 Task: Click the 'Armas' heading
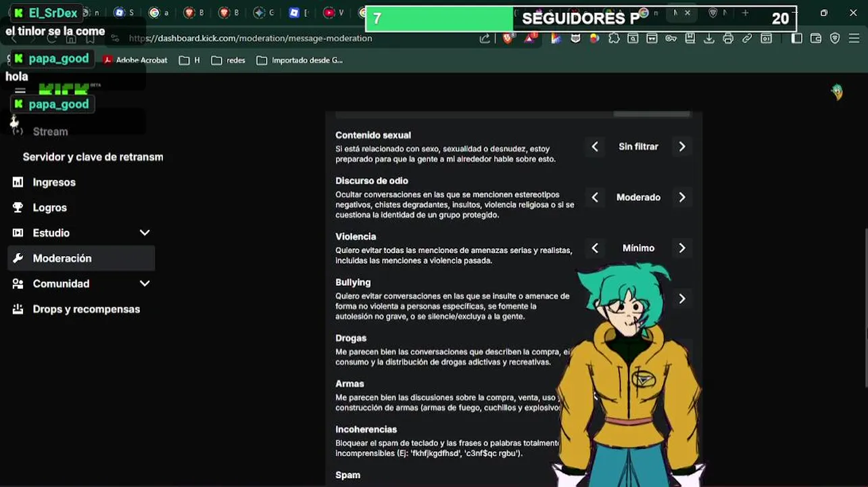click(349, 384)
